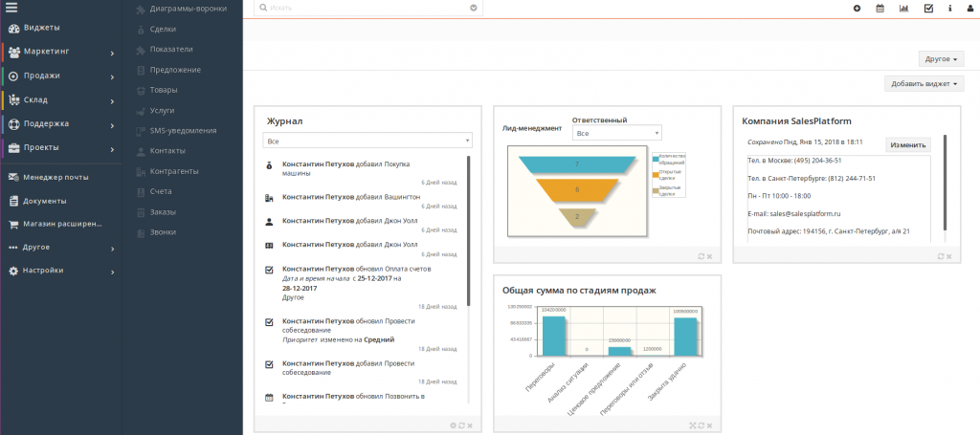Open Счета in submenu
980x435 pixels.
pyautogui.click(x=161, y=191)
